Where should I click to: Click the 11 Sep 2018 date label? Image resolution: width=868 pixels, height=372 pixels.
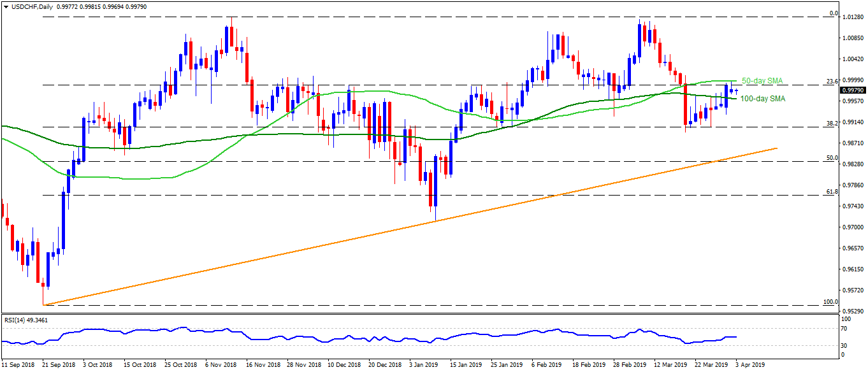tap(18, 365)
